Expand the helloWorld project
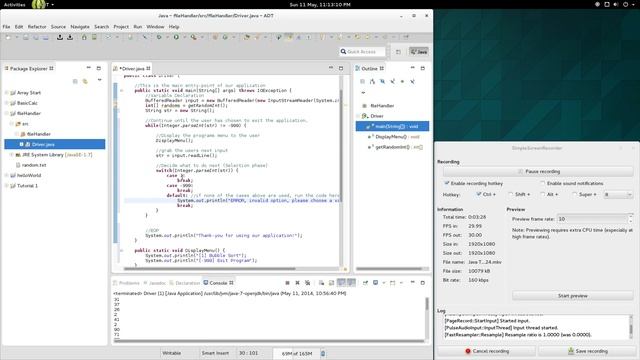Viewport: 640px width, 360px height. pos(7,175)
